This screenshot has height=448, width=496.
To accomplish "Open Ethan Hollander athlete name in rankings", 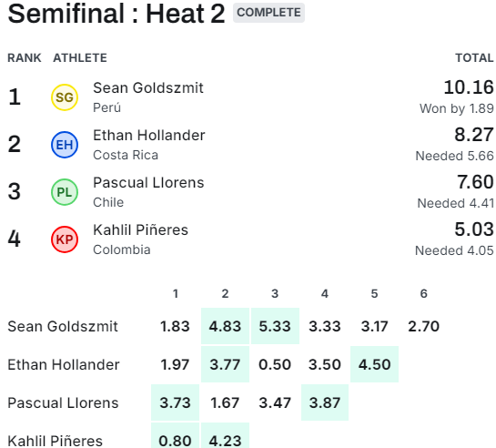I will (149, 136).
